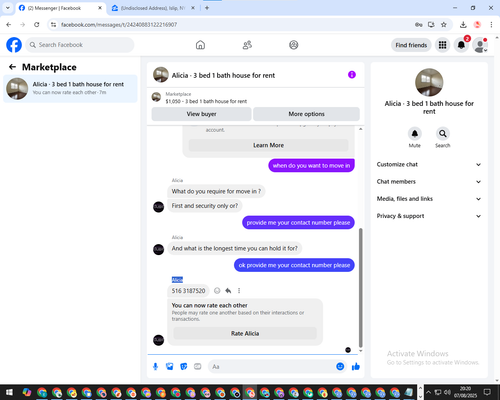500x400 pixels.
Task: Click the View buyer button
Action: (201, 114)
